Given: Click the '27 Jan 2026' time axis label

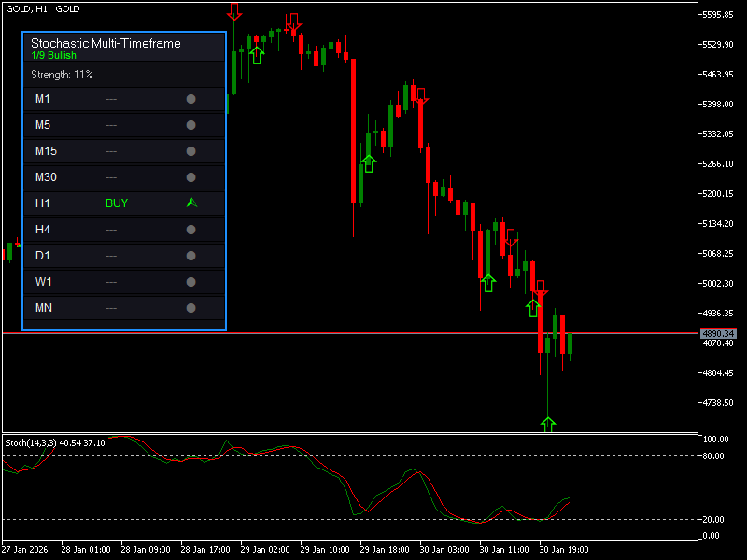Looking at the screenshot, I should pos(25,549).
